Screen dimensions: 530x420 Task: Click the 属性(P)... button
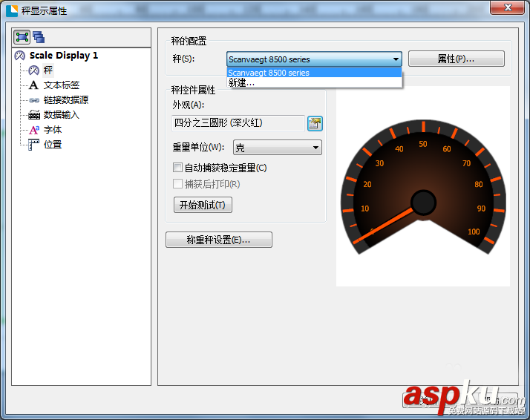tap(457, 59)
